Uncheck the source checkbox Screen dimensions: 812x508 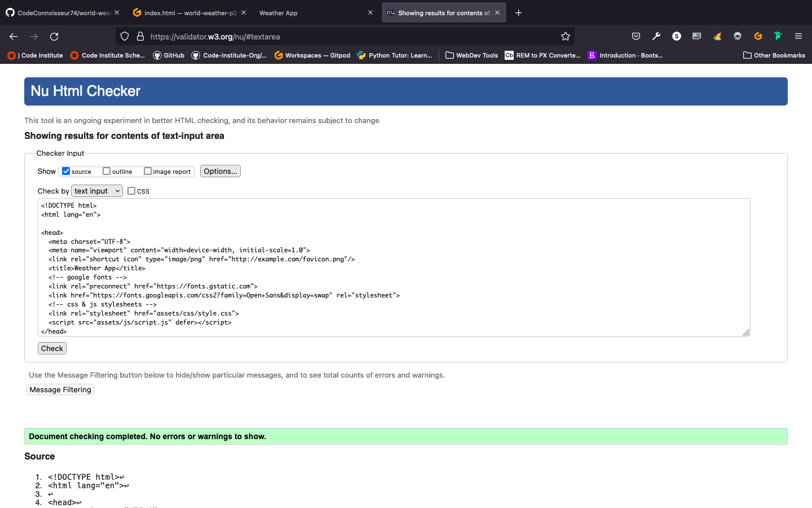(66, 171)
